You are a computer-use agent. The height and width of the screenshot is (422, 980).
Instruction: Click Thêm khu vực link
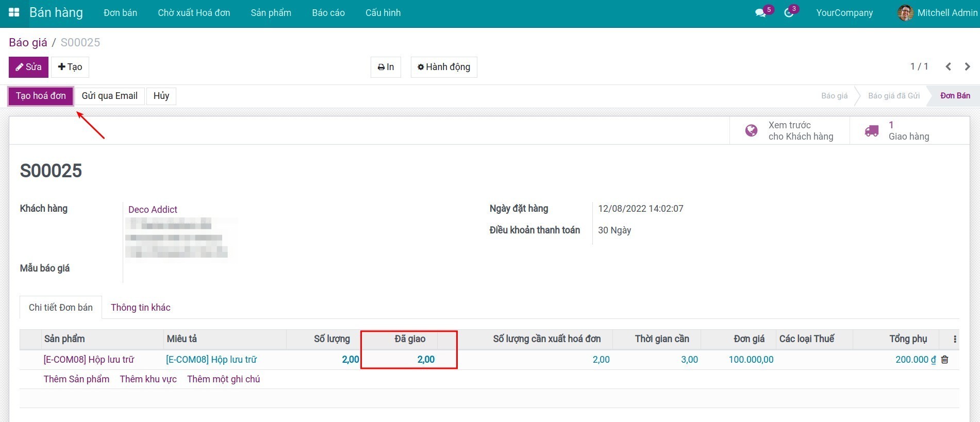[x=148, y=379]
